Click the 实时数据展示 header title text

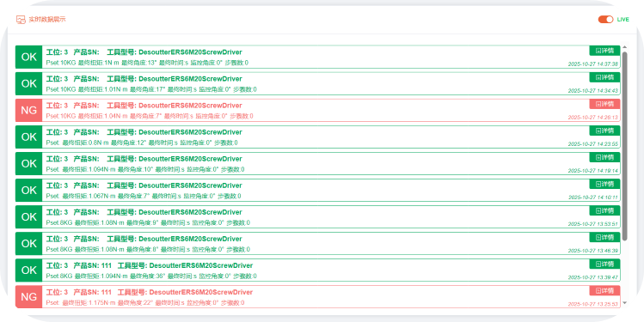(47, 19)
